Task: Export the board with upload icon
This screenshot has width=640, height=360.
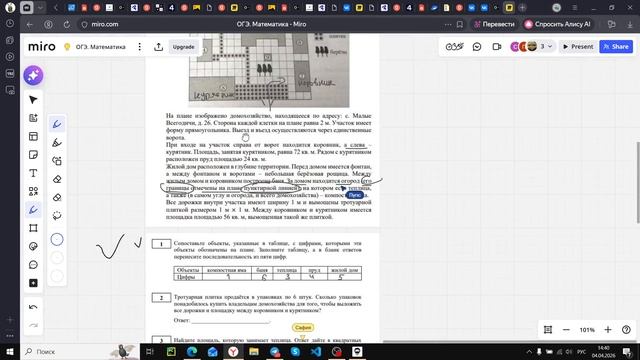Action: [158, 47]
